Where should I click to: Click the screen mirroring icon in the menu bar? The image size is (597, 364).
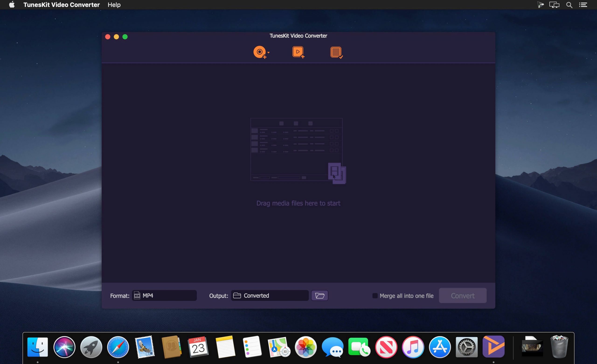coord(554,5)
